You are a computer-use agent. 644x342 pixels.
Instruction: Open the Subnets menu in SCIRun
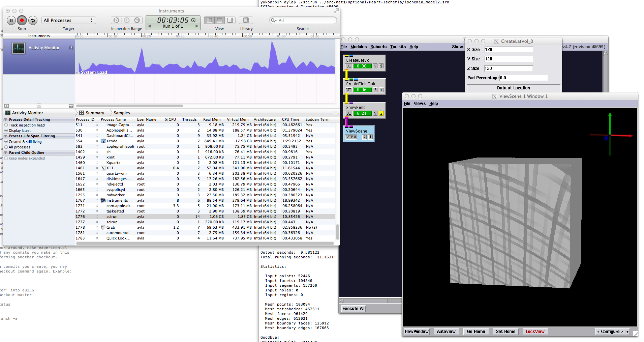point(378,47)
